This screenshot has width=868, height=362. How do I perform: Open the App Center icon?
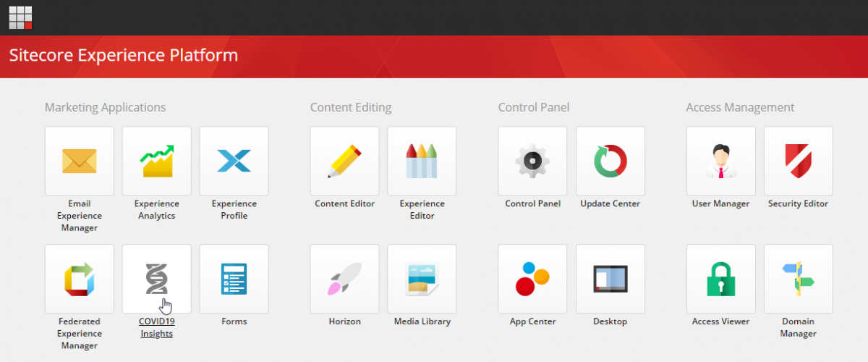pos(532,279)
